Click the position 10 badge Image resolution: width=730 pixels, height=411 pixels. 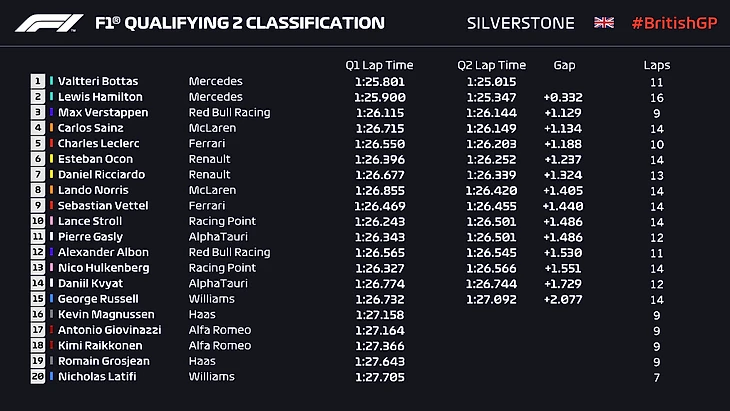[x=38, y=221]
